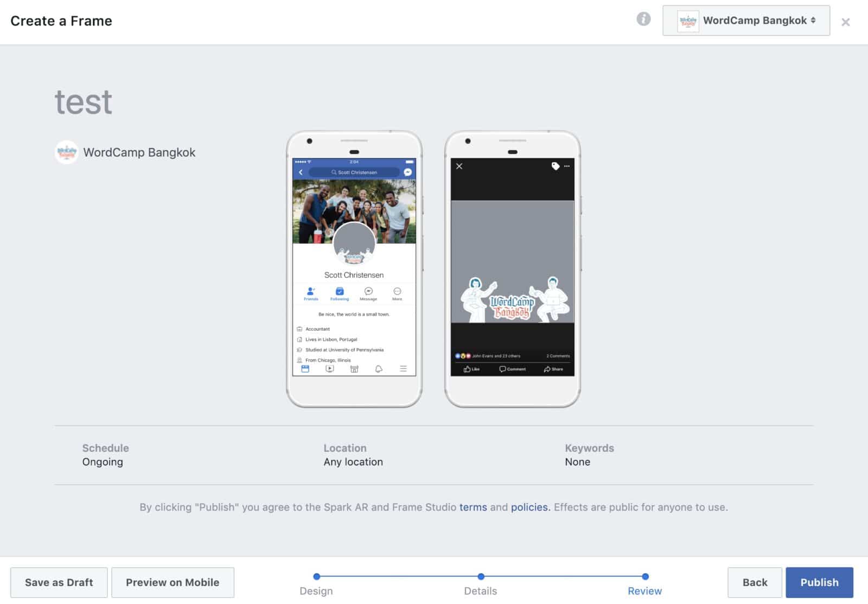Click the Back button
Image resolution: width=868 pixels, height=604 pixels.
(x=755, y=582)
